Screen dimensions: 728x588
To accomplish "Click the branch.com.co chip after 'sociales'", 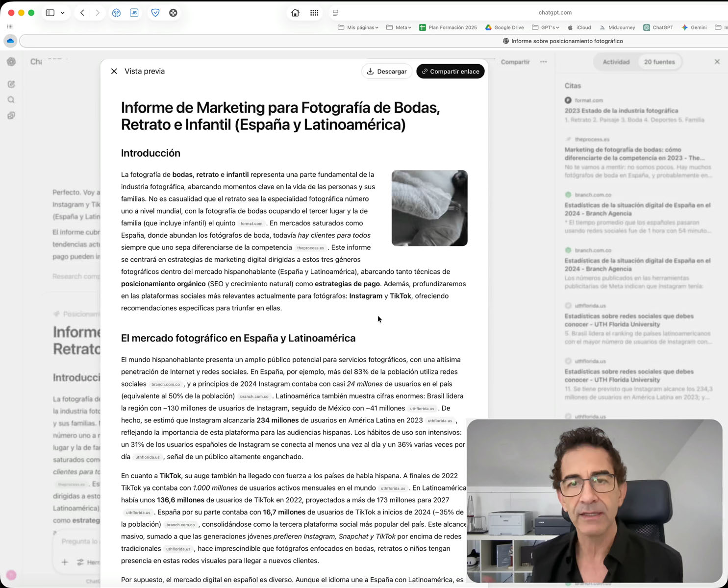I will click(166, 385).
